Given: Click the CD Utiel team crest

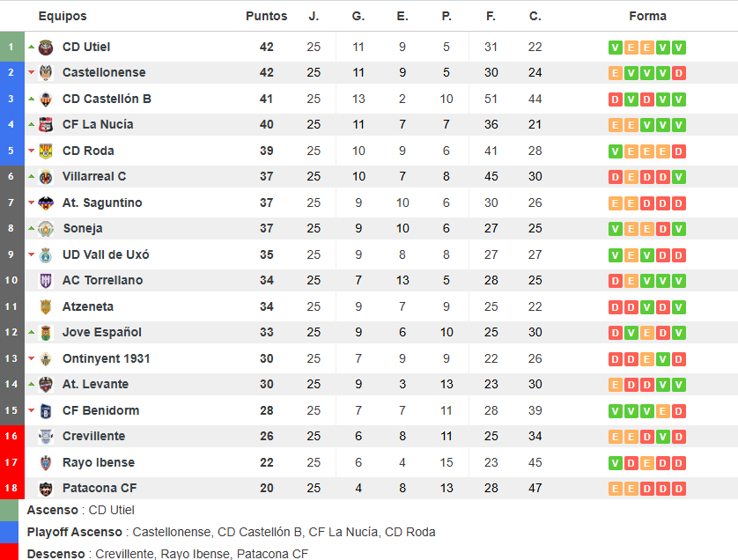Looking at the screenshot, I should [46, 47].
